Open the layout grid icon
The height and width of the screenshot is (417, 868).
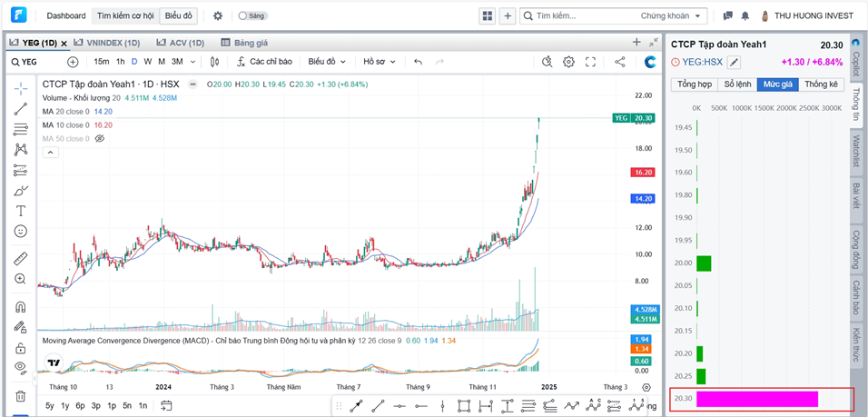[488, 16]
